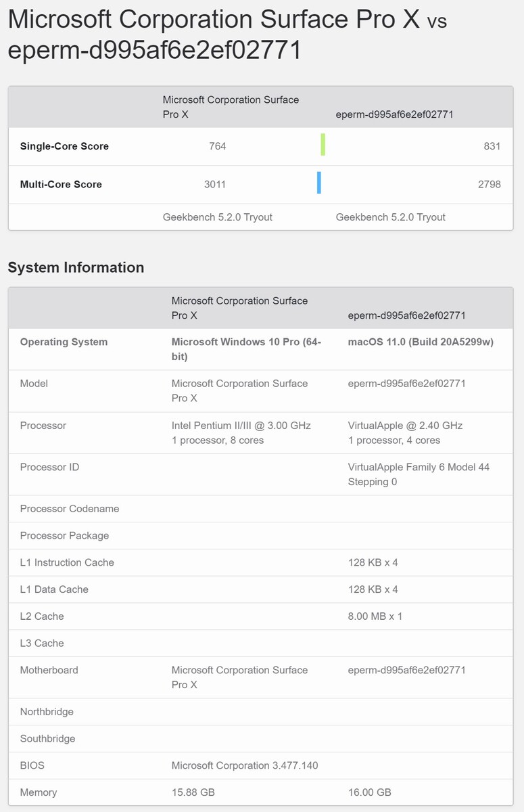
Task: Click Geekbench 5.2.0 Tryout under Surface Pro X
Action: click(x=218, y=217)
